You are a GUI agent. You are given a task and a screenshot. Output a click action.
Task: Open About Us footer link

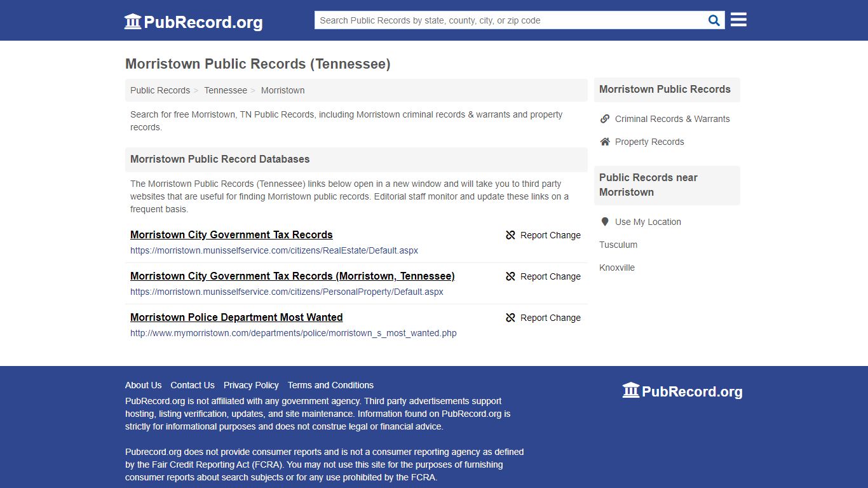click(144, 385)
